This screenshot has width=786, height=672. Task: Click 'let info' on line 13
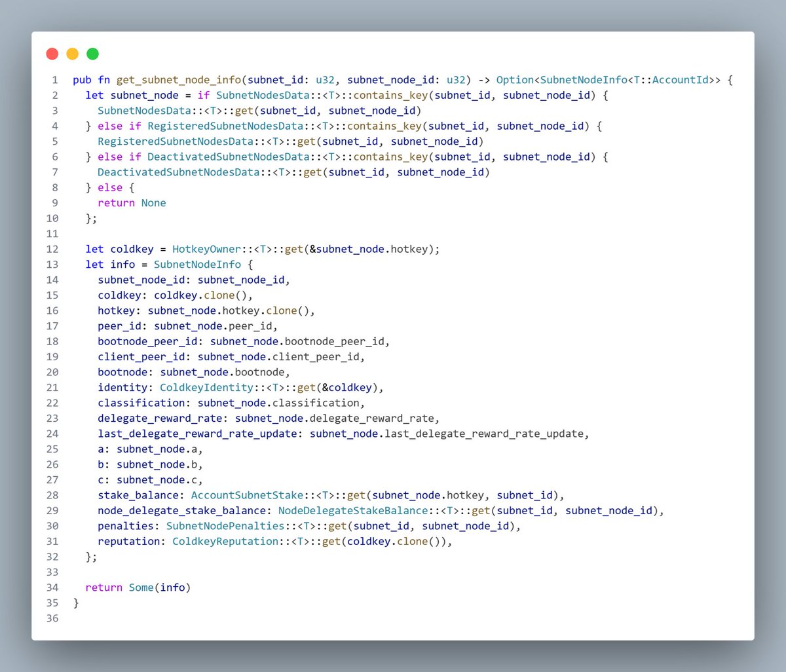pyautogui.click(x=110, y=265)
